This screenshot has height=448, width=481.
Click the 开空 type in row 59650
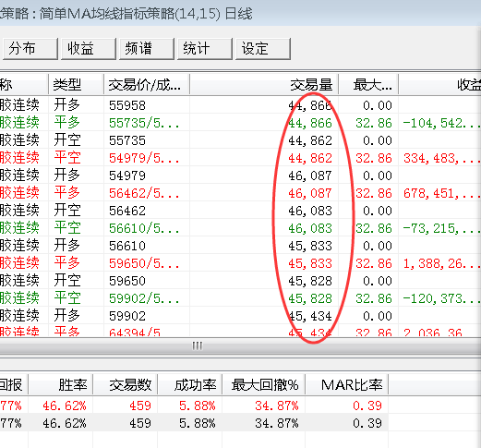coord(66,281)
